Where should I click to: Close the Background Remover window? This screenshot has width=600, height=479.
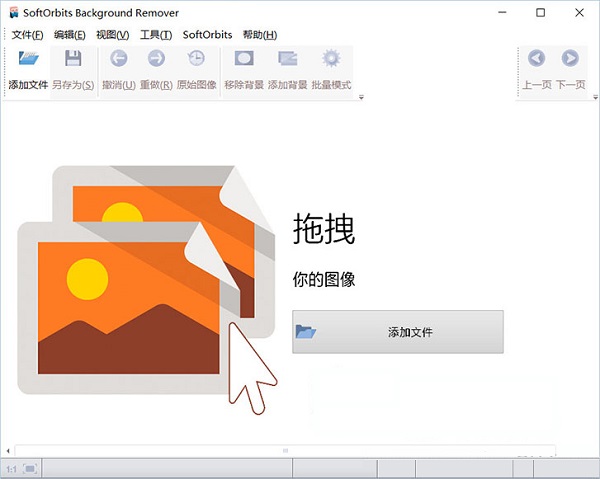pos(579,13)
